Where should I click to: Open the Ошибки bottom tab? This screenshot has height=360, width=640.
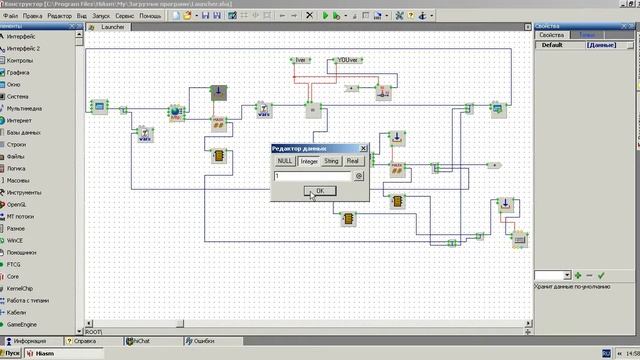[x=204, y=341]
